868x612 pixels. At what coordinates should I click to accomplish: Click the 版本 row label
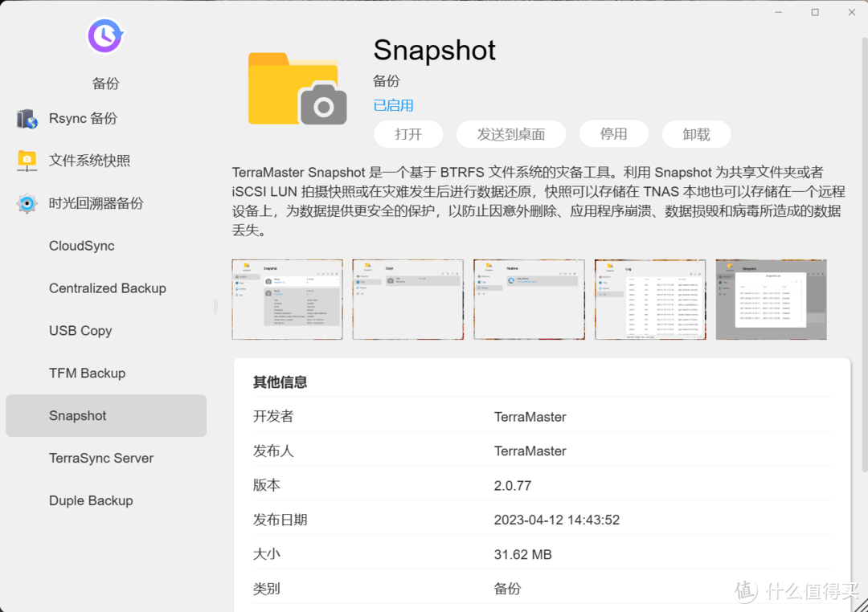(266, 485)
